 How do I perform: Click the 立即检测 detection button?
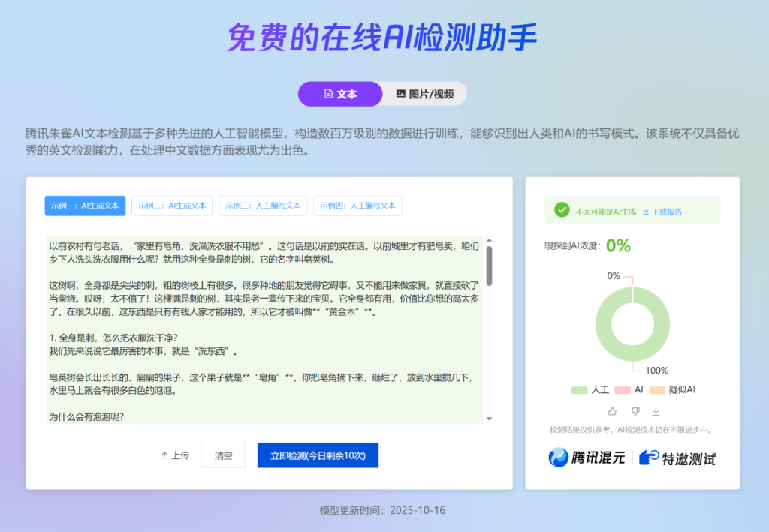318,455
